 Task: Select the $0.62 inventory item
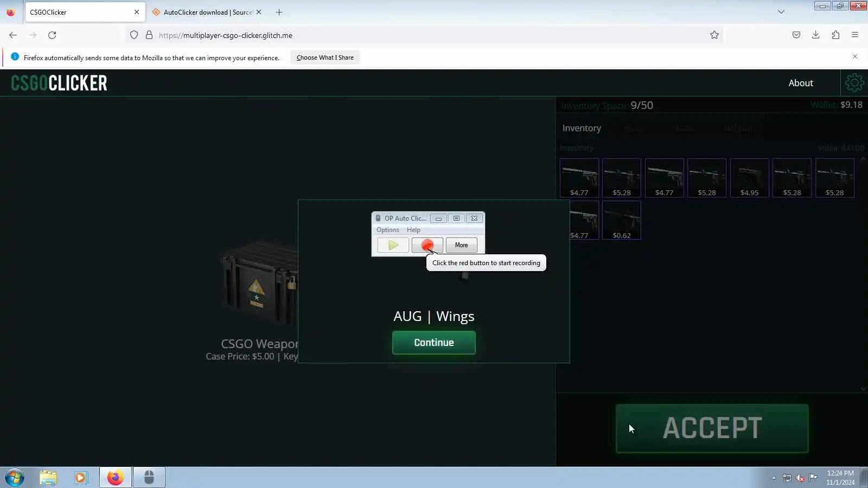(x=622, y=220)
